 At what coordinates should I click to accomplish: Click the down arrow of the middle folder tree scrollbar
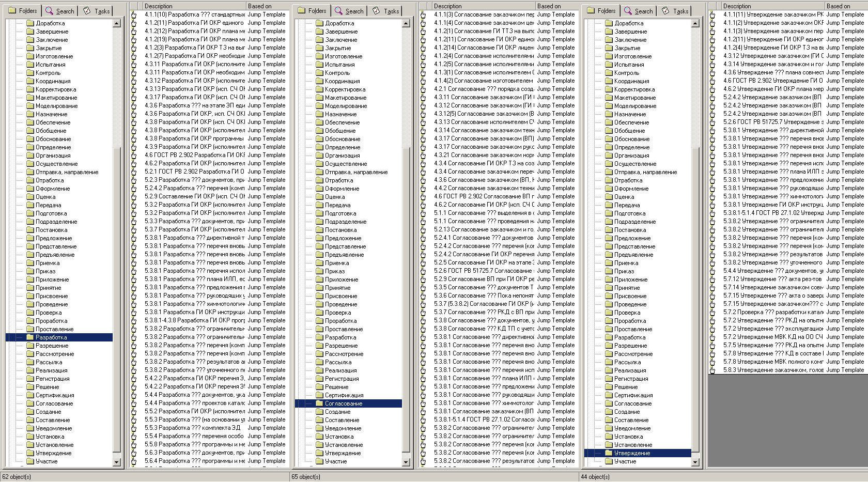click(406, 462)
